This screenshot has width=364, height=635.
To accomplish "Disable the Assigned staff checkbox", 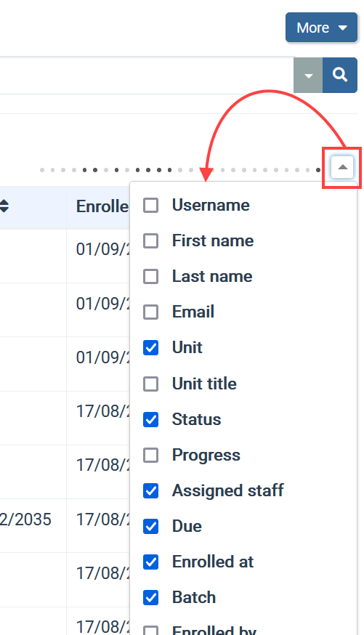I will point(150,491).
